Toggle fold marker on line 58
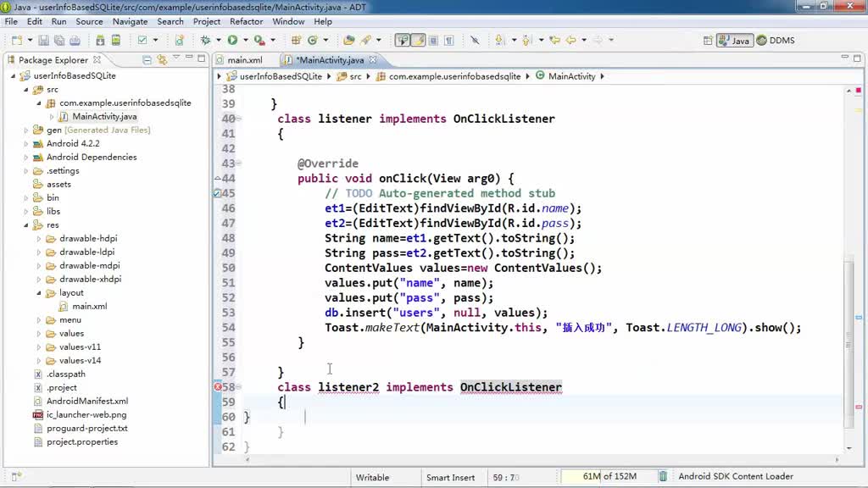This screenshot has height=488, width=868. point(239,386)
